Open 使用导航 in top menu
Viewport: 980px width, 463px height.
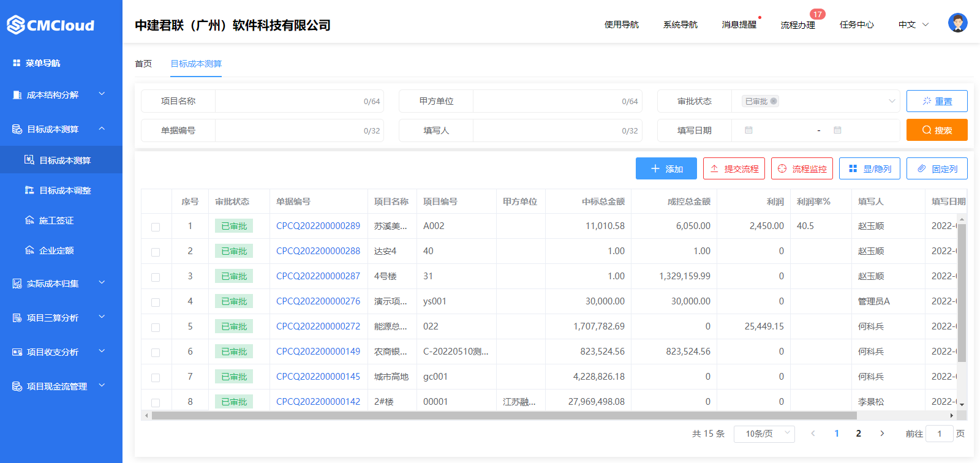(x=622, y=24)
